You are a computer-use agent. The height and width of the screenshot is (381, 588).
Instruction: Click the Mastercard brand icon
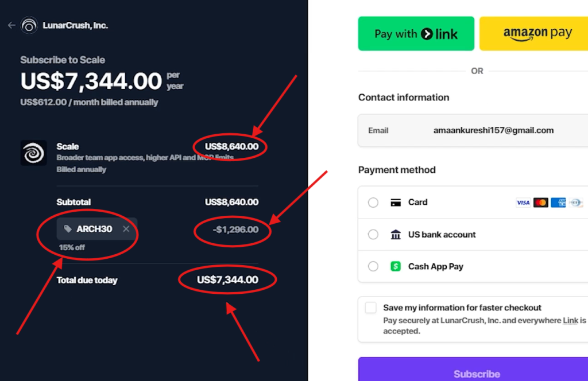[x=540, y=202]
